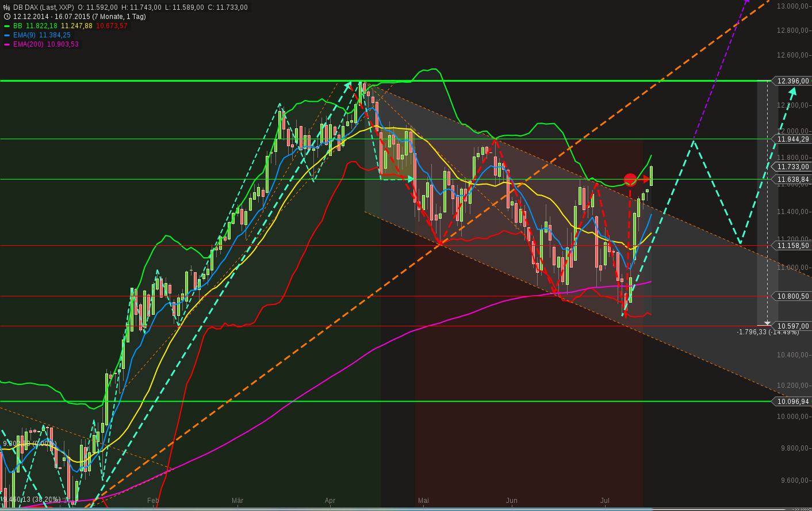
Task: Click the EMA(200) indicator label
Action: (28, 44)
